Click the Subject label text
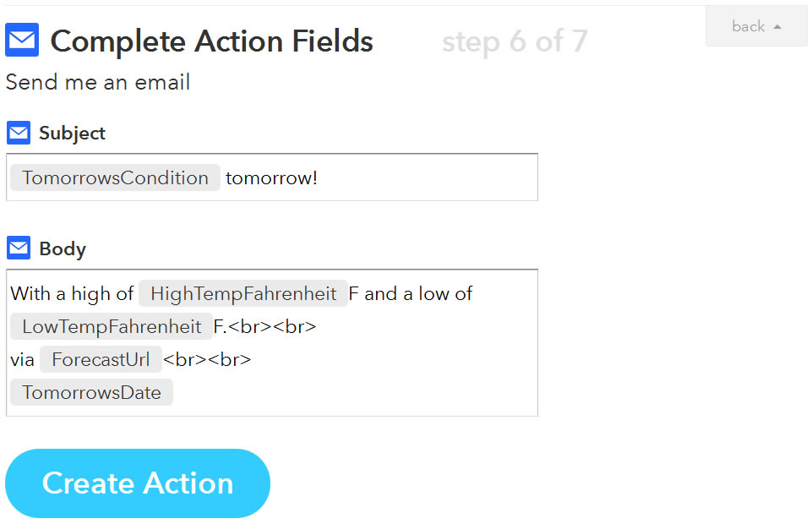This screenshot has width=812, height=524. pos(72,134)
